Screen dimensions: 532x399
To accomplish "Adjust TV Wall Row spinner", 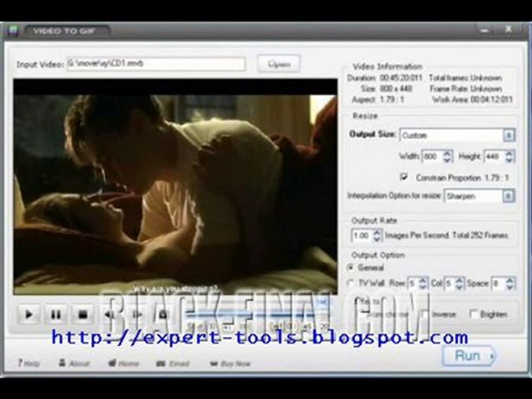I will coord(422,283).
